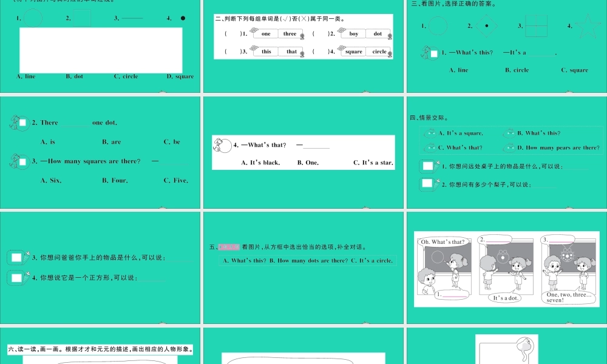Screen dimensions: 607x364
Task: Click the large white matching area in first slide
Action: [101, 50]
